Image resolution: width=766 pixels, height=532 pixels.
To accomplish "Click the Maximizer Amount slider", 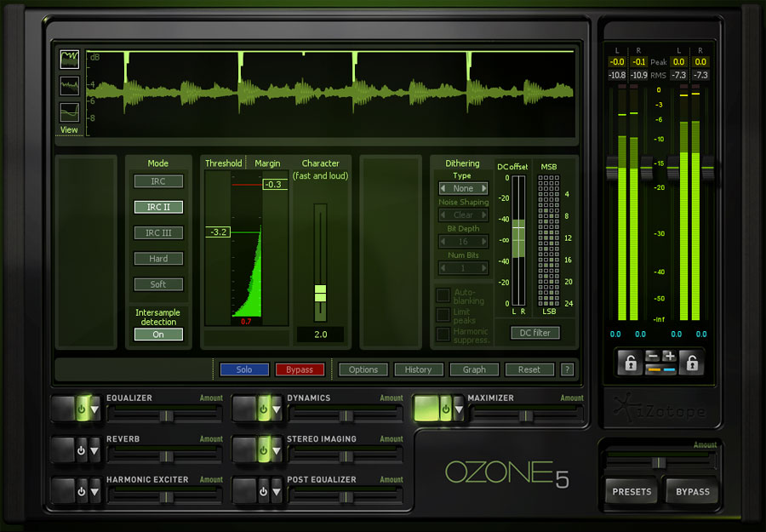I will (526, 415).
